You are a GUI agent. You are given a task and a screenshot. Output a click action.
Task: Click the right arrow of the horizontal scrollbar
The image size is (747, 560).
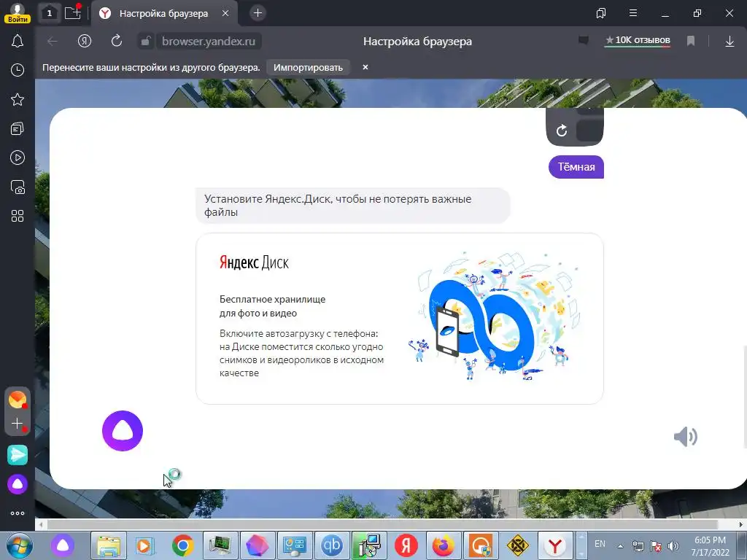pos(741,524)
